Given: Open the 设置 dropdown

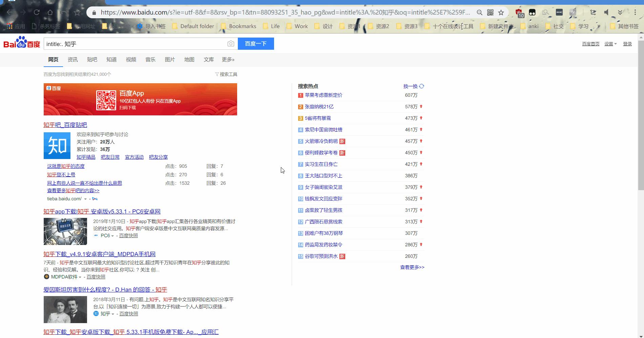Looking at the screenshot, I should (610, 44).
